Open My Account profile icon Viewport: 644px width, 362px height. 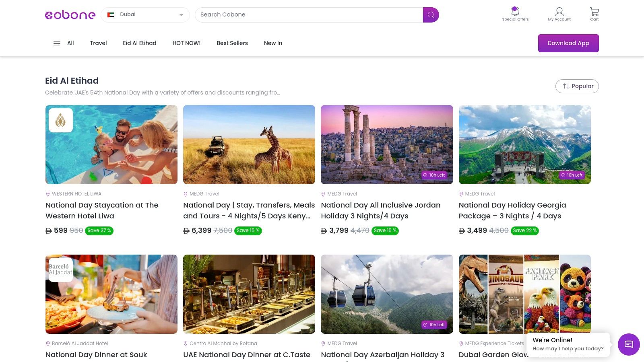pyautogui.click(x=559, y=11)
